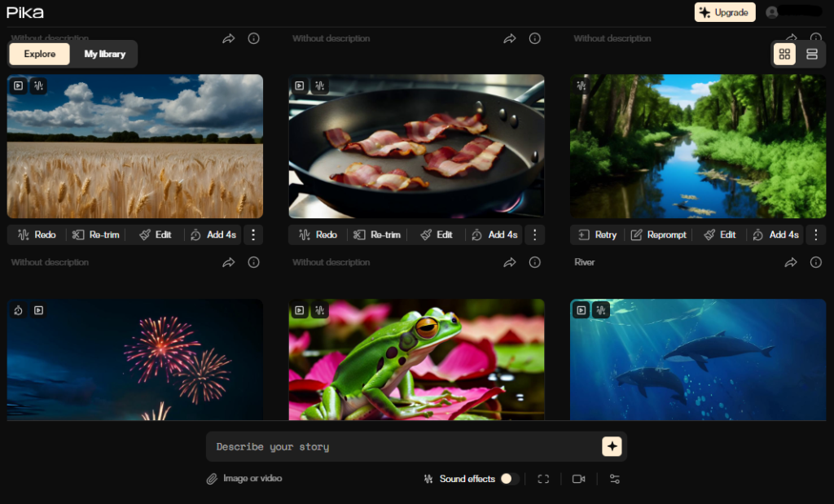Open the parameters sliders icon
Screen dimensions: 834x504
(614, 479)
